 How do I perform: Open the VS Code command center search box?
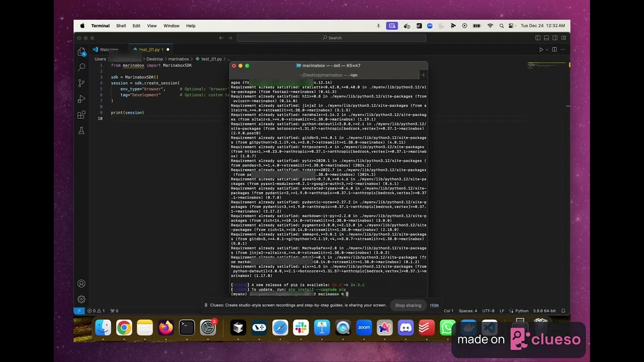click(332, 38)
